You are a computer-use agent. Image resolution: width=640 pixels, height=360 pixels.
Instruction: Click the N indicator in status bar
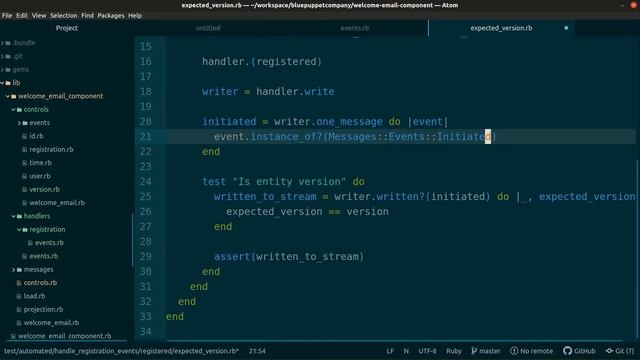click(x=406, y=351)
